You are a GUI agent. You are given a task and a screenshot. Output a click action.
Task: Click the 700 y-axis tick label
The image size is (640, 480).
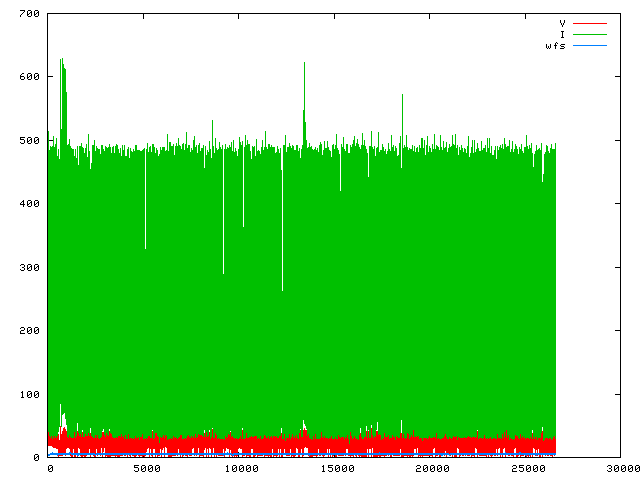click(28, 14)
